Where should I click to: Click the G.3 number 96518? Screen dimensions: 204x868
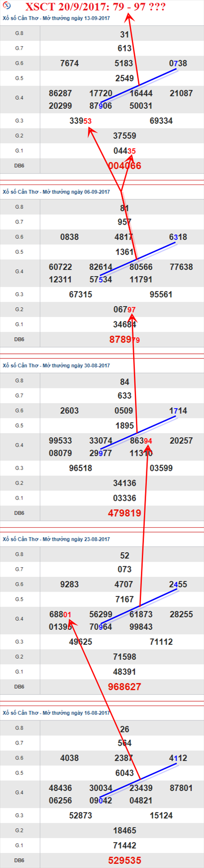[81, 468]
